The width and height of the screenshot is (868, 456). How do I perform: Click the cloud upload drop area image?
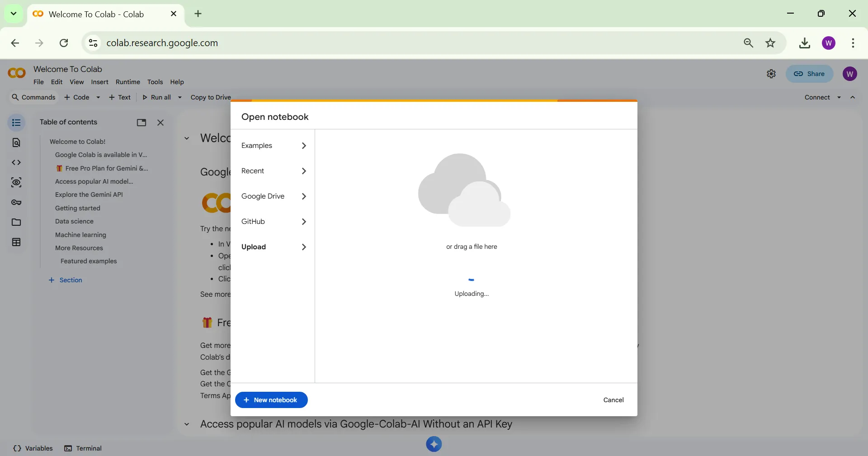464,190
